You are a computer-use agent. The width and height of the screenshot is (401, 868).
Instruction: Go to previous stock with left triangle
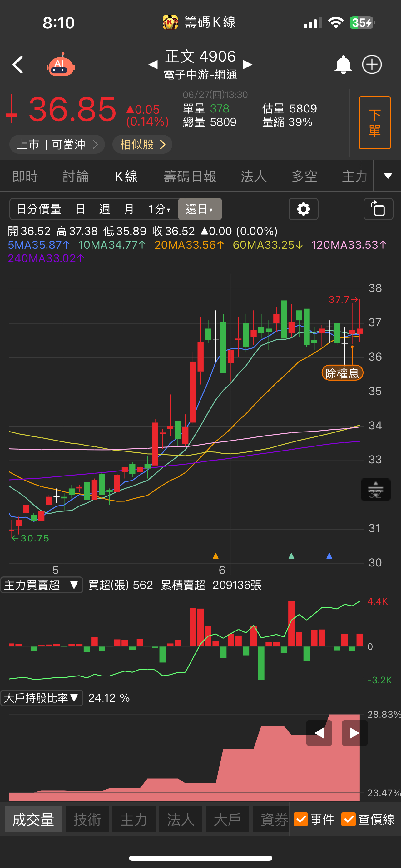[153, 64]
